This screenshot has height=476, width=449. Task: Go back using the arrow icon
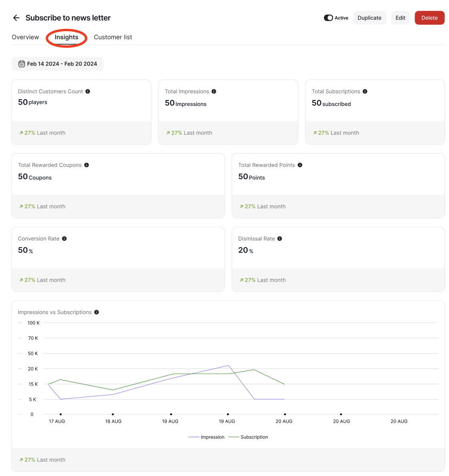16,18
